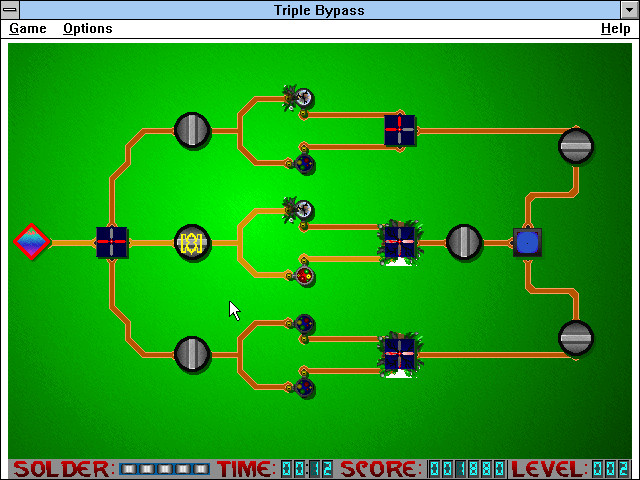Click the weed-covered clock component on top branch
Viewport: 640px width, 480px height.
click(298, 98)
